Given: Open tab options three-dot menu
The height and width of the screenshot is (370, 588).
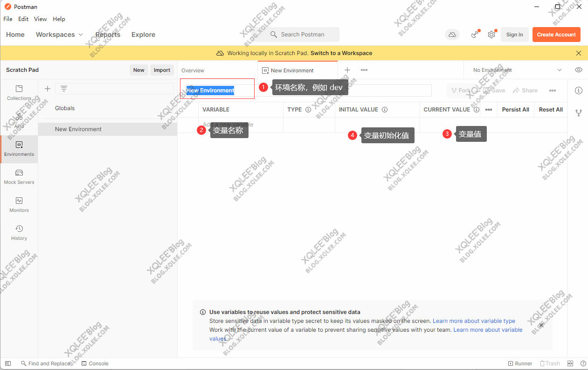Looking at the screenshot, I should [364, 70].
